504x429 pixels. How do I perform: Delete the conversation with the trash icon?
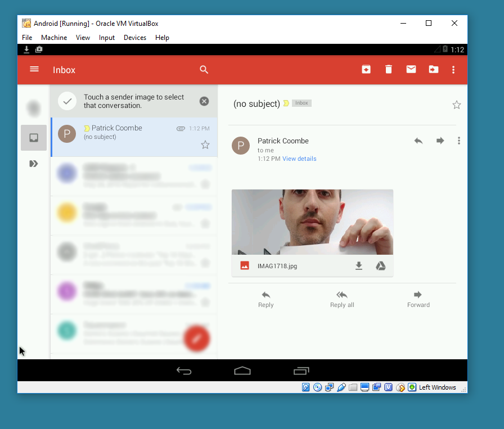(x=389, y=69)
